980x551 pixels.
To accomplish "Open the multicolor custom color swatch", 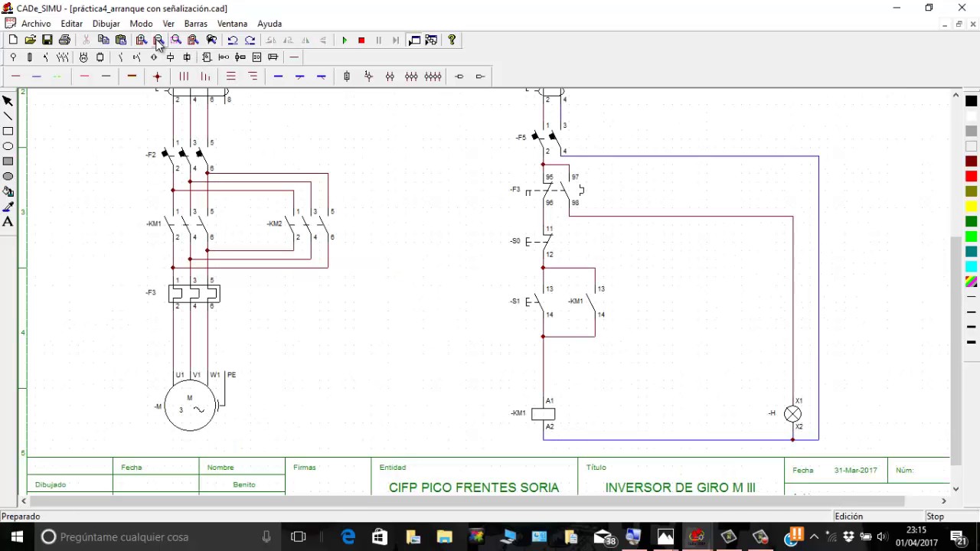I will pos(971,282).
